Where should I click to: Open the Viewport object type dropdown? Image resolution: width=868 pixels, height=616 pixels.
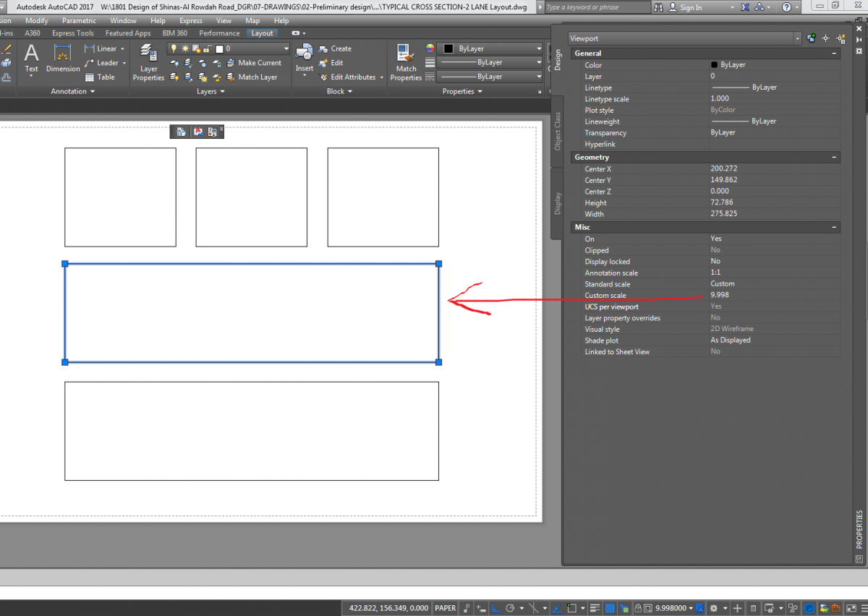pos(797,38)
